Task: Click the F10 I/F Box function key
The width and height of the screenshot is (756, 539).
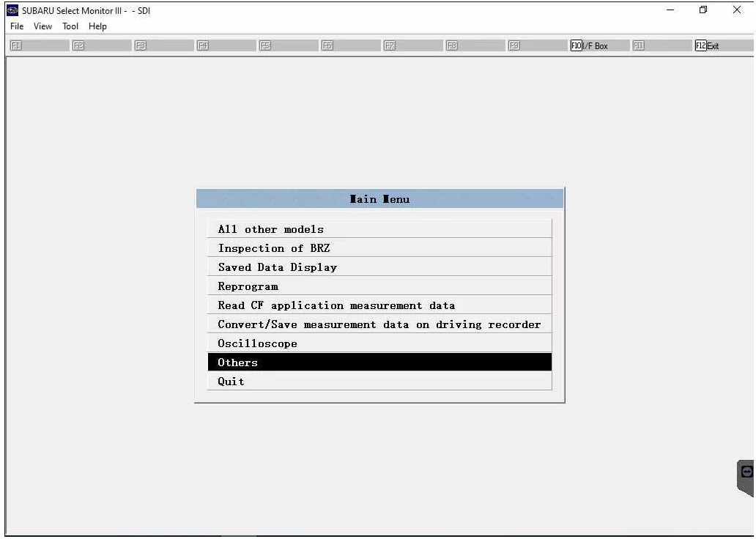Action: pos(599,46)
